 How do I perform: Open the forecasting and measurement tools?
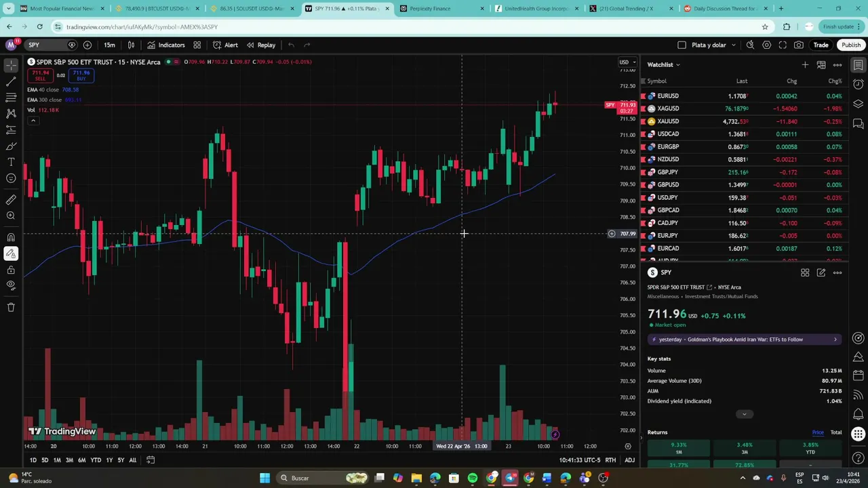point(11,130)
